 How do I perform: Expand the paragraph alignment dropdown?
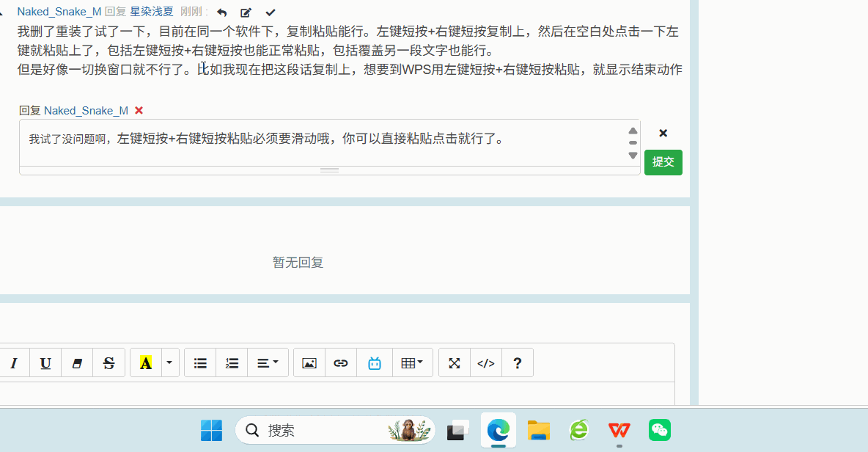[x=268, y=363]
